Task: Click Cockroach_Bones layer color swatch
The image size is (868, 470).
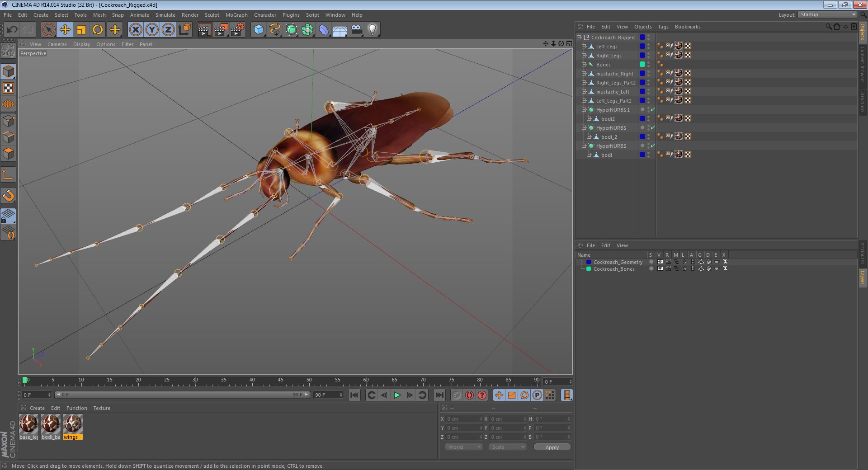Action: [589, 268]
